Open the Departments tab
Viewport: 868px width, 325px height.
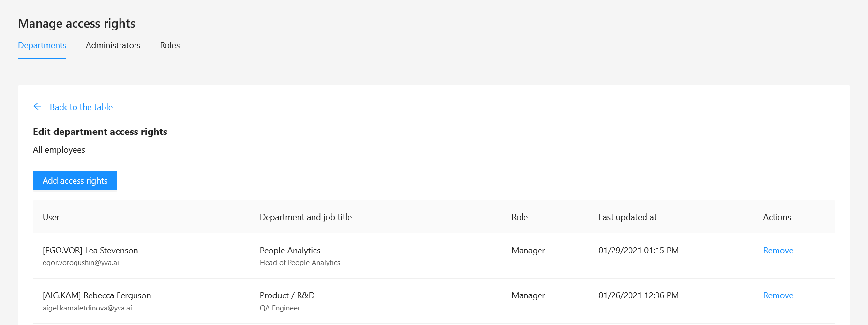point(42,45)
